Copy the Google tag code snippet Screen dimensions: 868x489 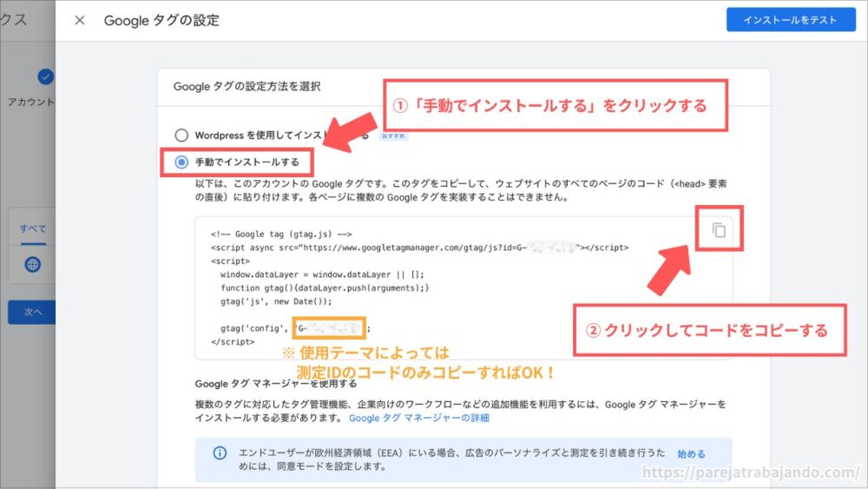[x=719, y=230]
